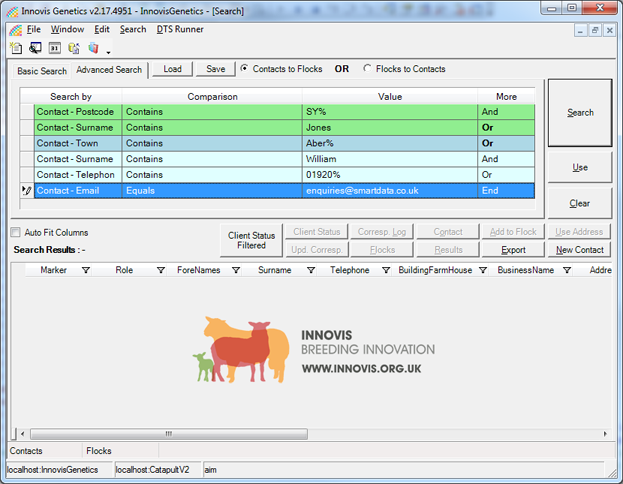Select the Contacts to Flocks radio button
The width and height of the screenshot is (623, 484).
coord(245,69)
